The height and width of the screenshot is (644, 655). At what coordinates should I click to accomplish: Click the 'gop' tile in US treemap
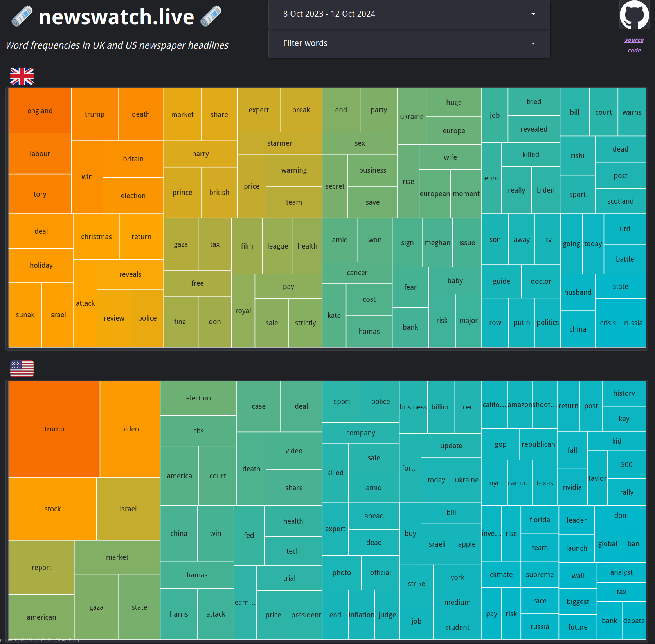click(500, 444)
